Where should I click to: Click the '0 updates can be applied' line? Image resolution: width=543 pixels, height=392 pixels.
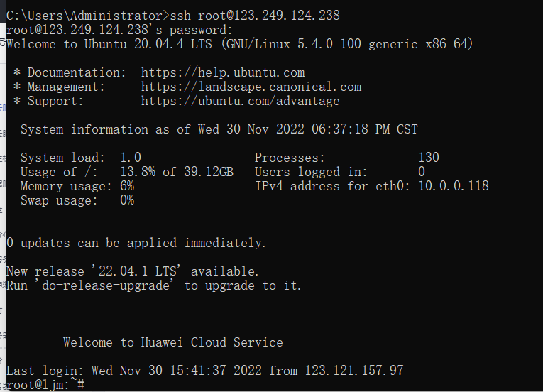click(136, 243)
